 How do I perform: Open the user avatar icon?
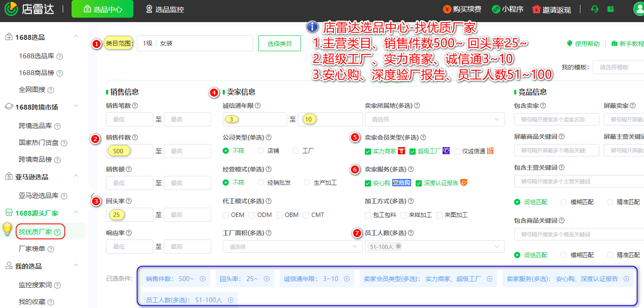639,9
